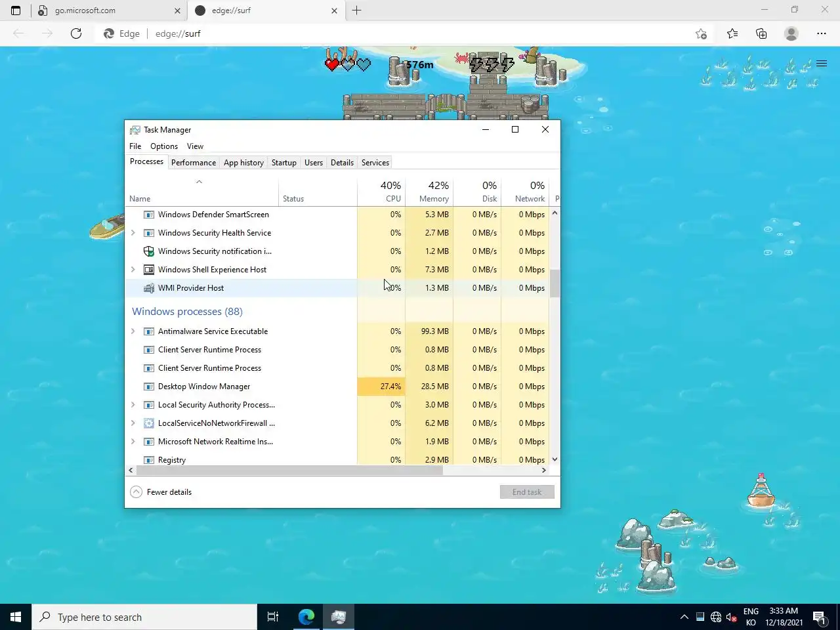Expand Windows Security Health Service row
The image size is (840, 630).
[133, 233]
